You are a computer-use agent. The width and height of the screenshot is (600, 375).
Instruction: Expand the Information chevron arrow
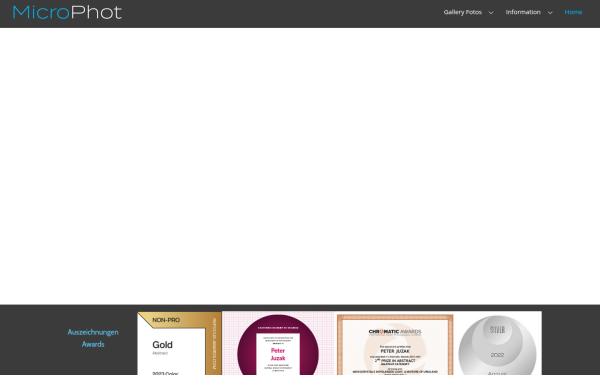pyautogui.click(x=550, y=13)
